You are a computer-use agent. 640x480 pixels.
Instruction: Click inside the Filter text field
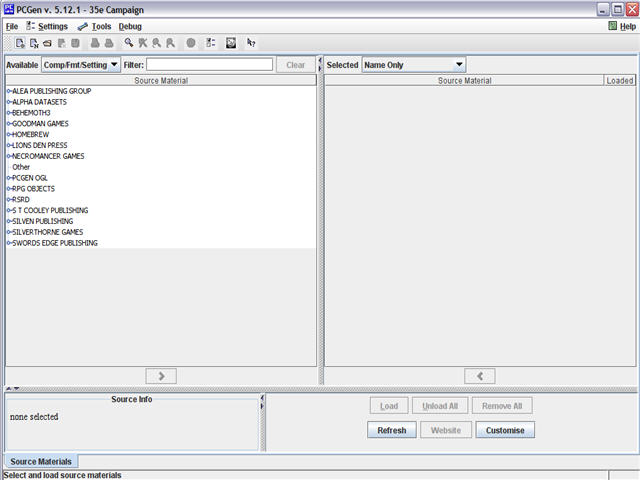209,64
